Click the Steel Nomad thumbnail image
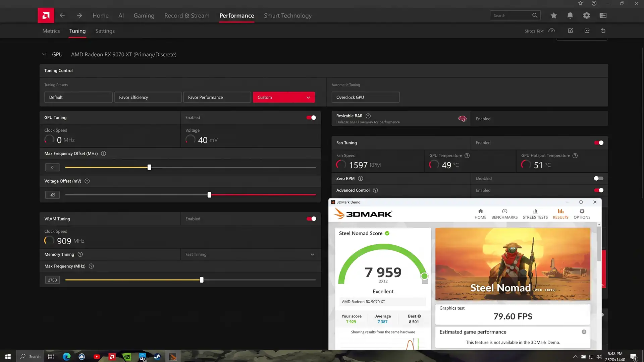This screenshot has height=362, width=644. [x=513, y=264]
